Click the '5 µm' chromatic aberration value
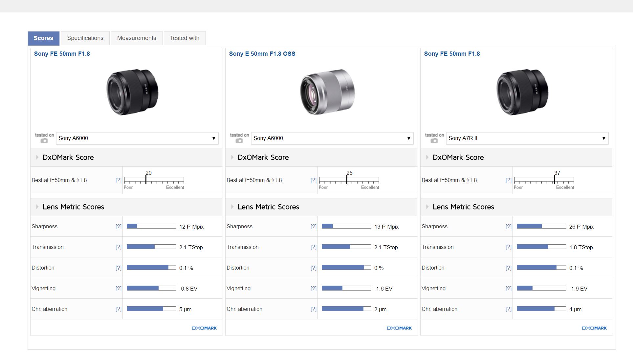The width and height of the screenshot is (633, 364). point(185,310)
